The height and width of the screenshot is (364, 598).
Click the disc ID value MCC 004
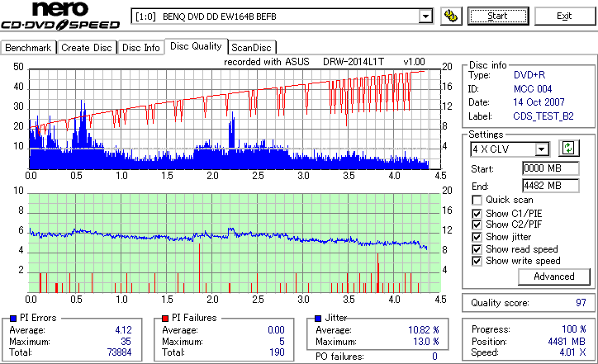[533, 89]
